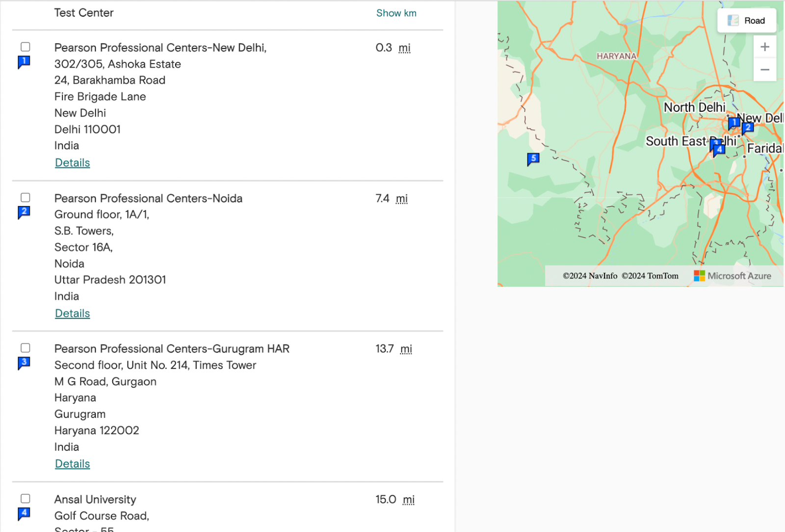Select map pin 1 on the map
Screen dimensions: 785x532
tap(734, 123)
